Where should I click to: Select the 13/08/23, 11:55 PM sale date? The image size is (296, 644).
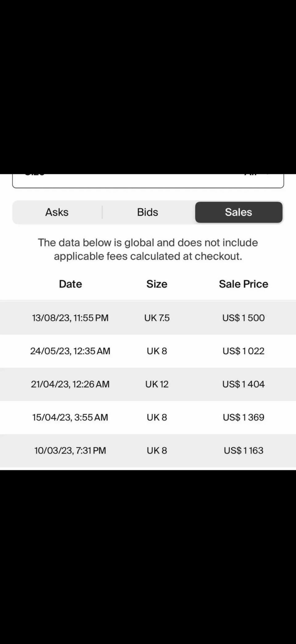70,318
